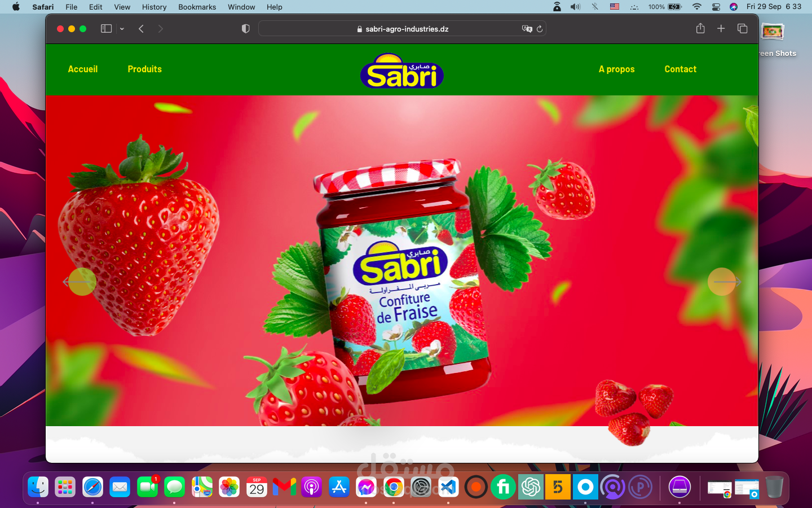Open a new tab with plus icon
812x508 pixels.
click(x=721, y=28)
